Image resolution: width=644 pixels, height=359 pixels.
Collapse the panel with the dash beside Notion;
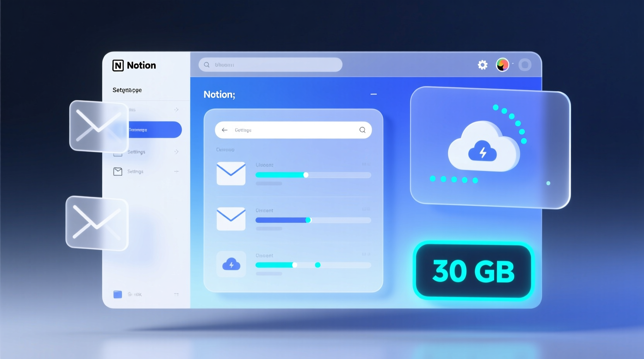(x=373, y=94)
